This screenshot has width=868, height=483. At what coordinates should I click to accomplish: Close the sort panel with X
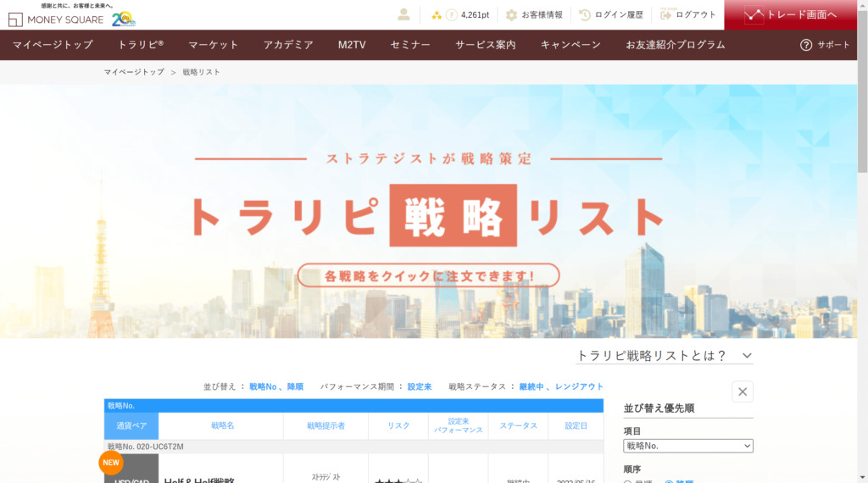[743, 391]
